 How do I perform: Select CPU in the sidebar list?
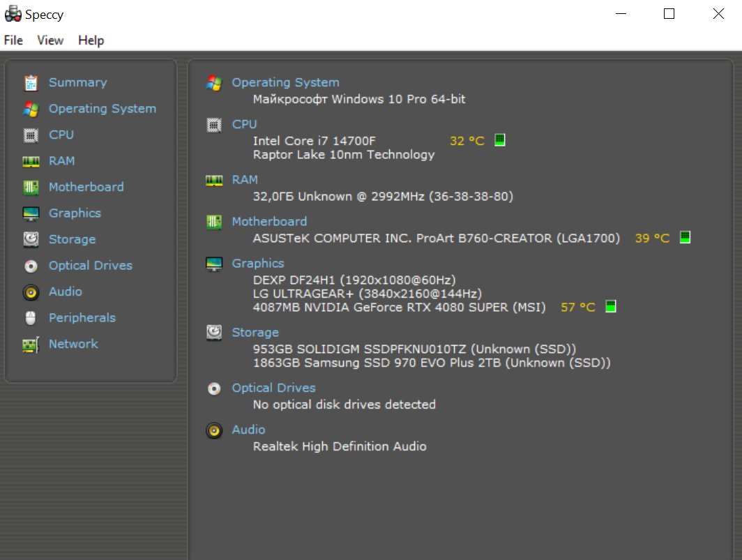pyautogui.click(x=61, y=135)
